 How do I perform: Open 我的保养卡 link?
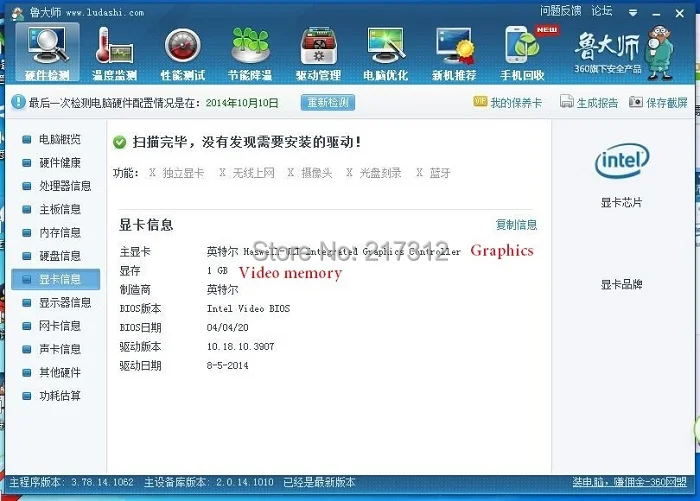pos(516,103)
